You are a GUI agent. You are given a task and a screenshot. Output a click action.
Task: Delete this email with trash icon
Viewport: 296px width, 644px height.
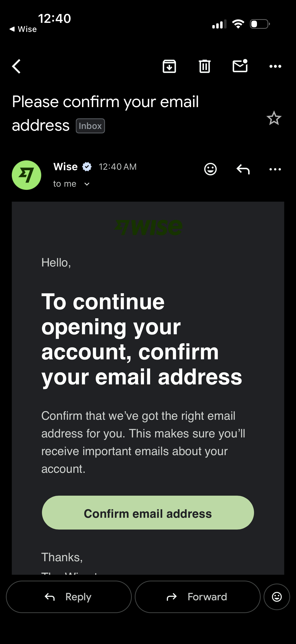[x=205, y=67]
